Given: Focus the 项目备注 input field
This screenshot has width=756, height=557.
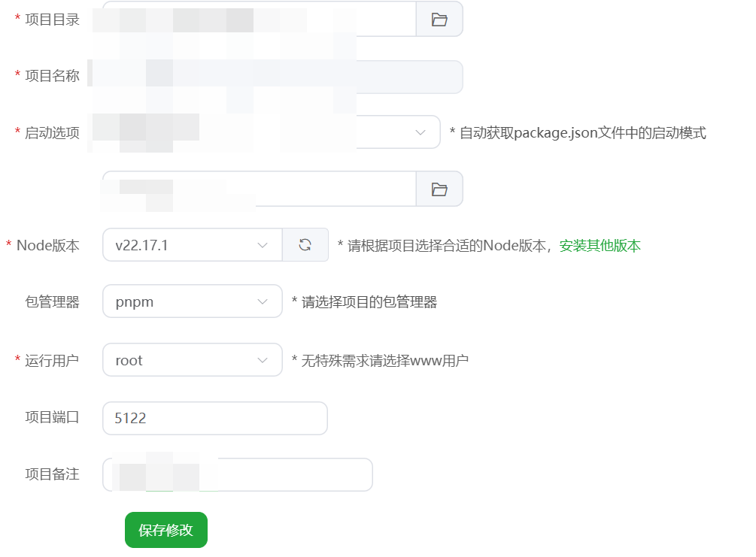Looking at the screenshot, I should pos(238,474).
